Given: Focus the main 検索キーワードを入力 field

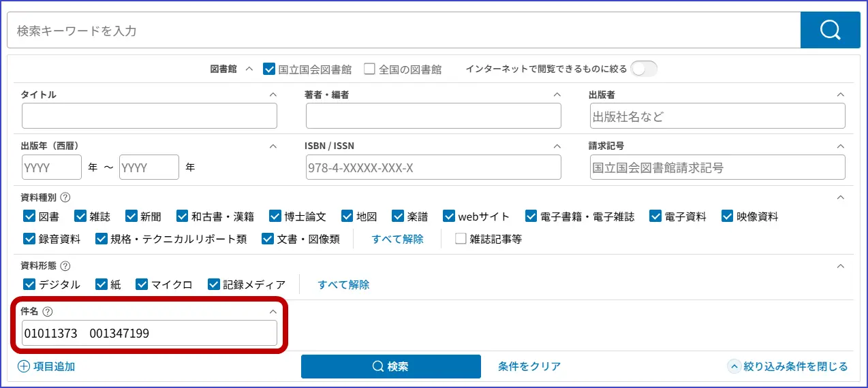Looking at the screenshot, I should (x=402, y=31).
